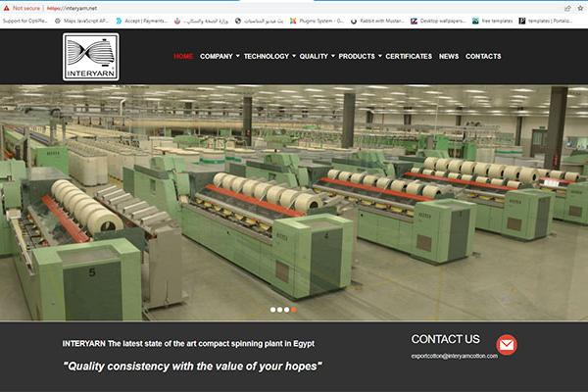
Task: Expand the TECHNOLOGY dropdown arrow
Action: point(294,56)
